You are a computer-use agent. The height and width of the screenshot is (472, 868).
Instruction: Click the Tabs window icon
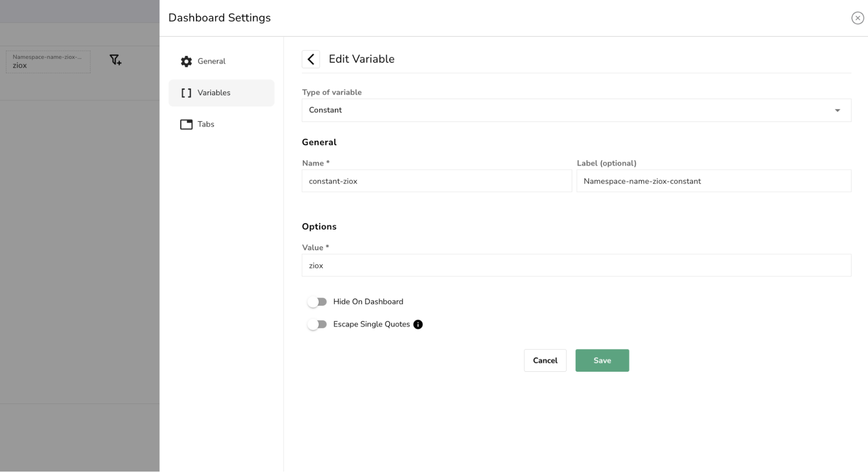click(x=186, y=125)
